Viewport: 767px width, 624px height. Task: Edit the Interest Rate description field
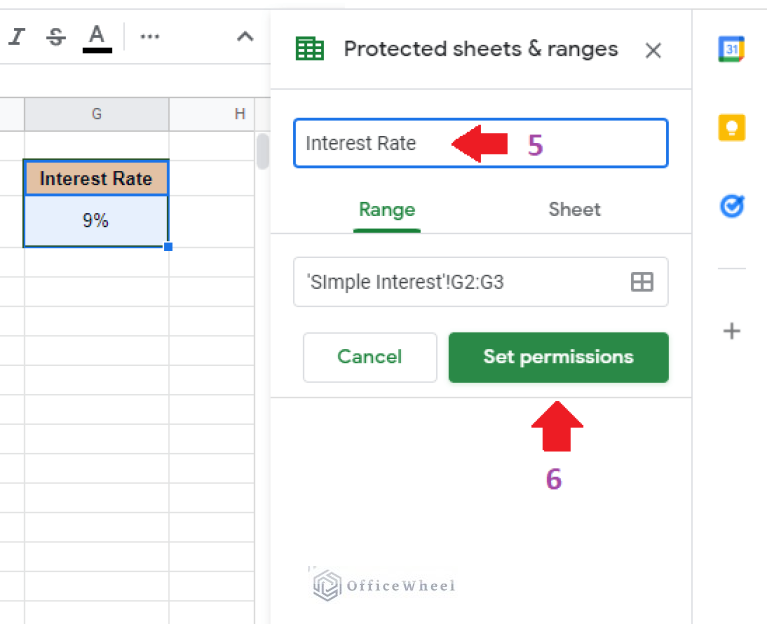coord(481,143)
